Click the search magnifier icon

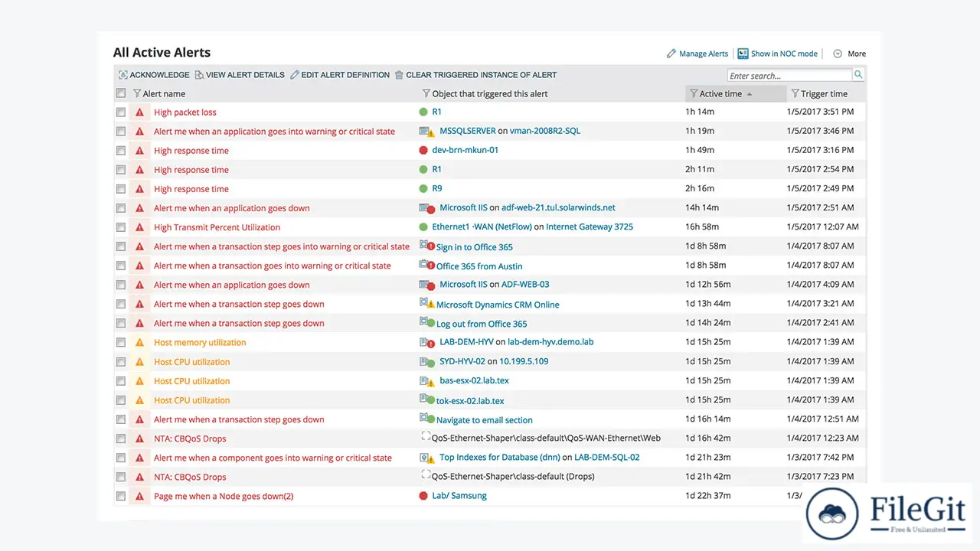point(858,75)
